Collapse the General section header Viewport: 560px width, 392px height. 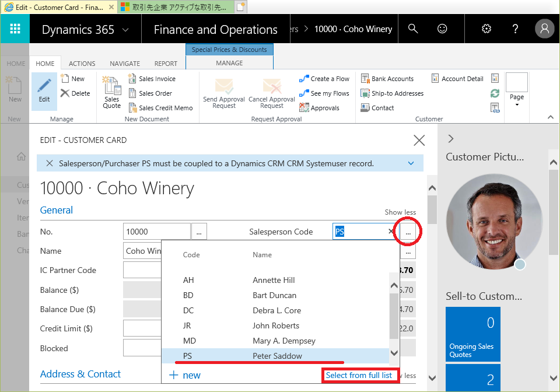57,210
